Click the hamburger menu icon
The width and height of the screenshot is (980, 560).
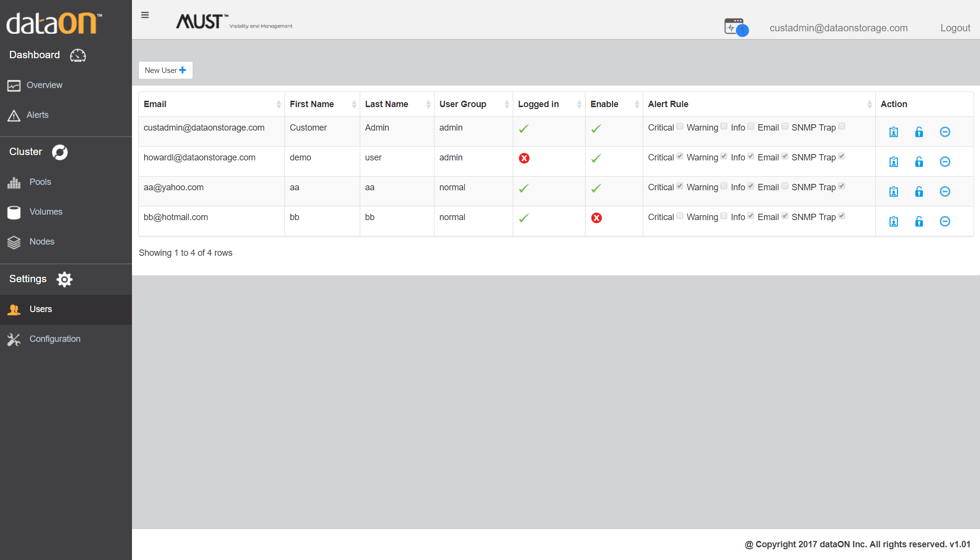click(145, 15)
